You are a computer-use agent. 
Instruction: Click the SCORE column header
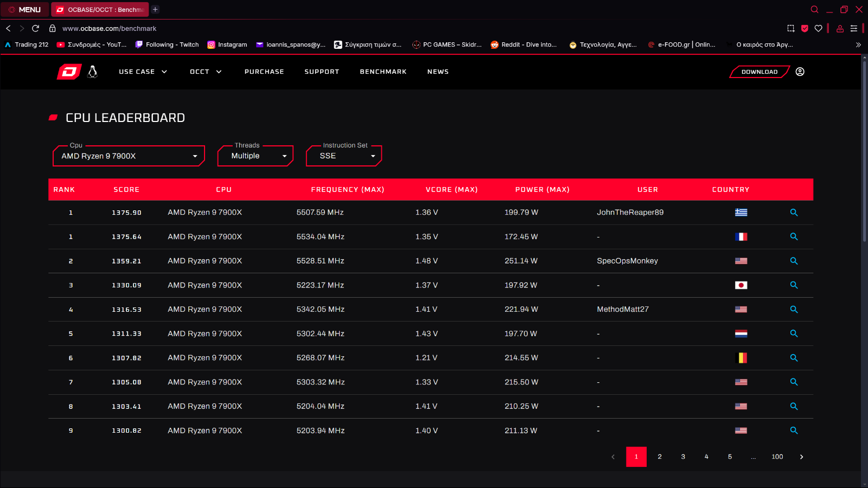126,190
